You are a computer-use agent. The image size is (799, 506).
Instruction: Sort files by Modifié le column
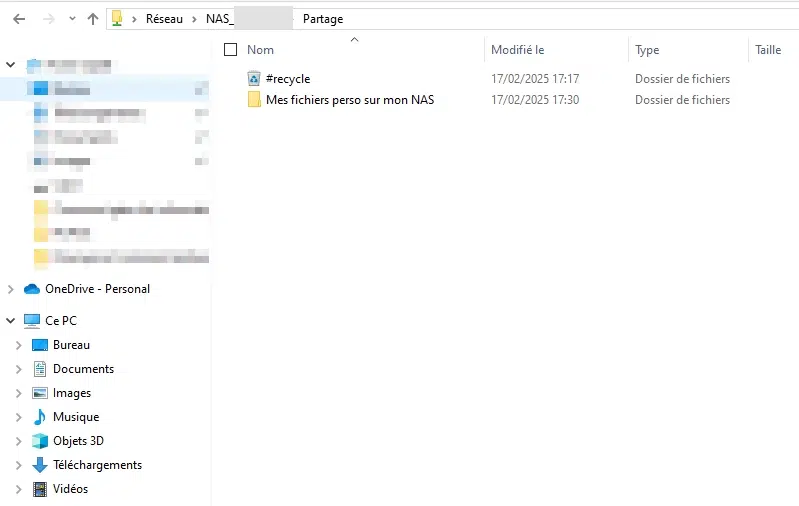point(518,50)
